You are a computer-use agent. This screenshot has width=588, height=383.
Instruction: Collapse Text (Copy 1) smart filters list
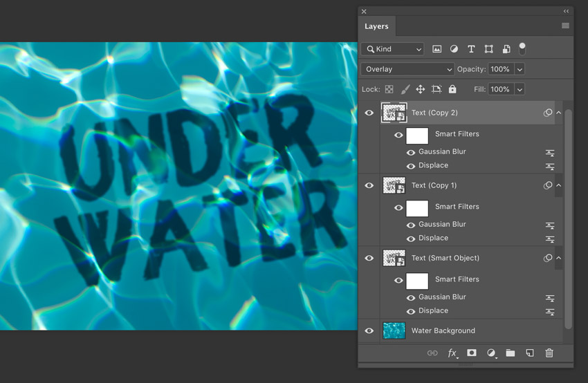click(559, 185)
